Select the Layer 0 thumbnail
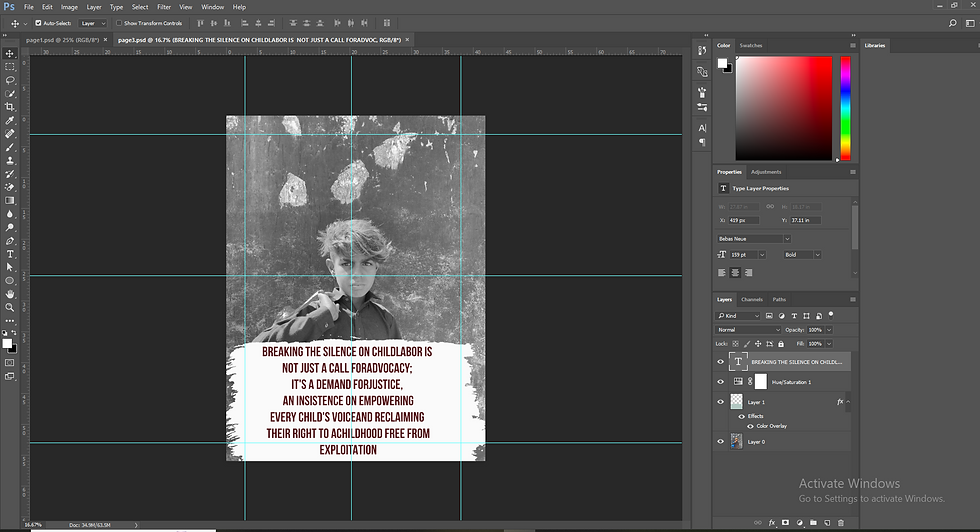980x532 pixels. coord(737,441)
